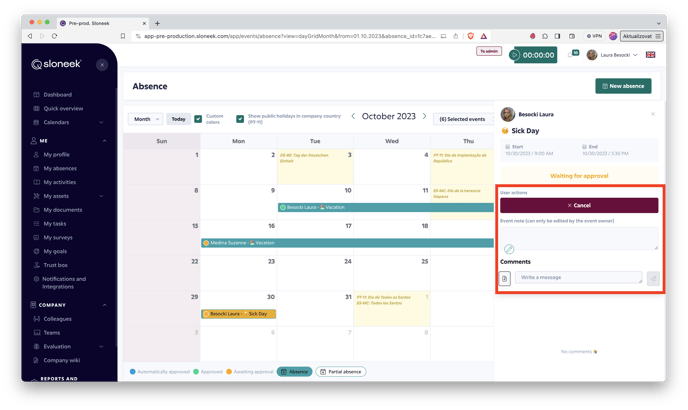
Task: Click the browser bookmark icon
Action: [123, 36]
